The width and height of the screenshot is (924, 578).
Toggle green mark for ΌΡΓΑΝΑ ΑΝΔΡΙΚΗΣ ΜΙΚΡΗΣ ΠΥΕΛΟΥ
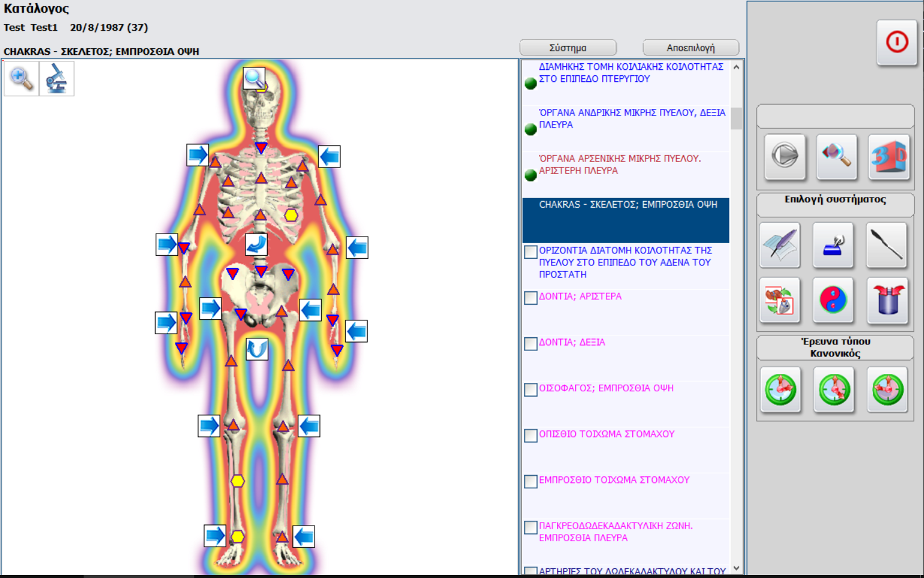click(531, 129)
